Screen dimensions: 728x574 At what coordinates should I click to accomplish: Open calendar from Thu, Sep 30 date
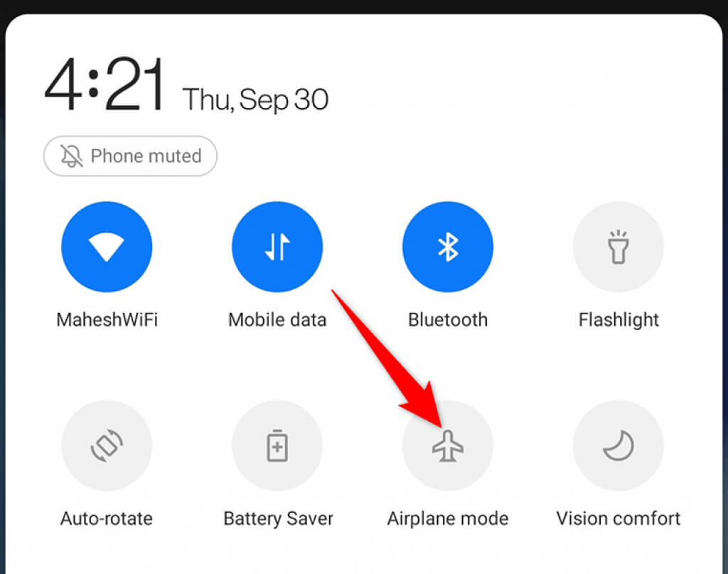(x=256, y=100)
